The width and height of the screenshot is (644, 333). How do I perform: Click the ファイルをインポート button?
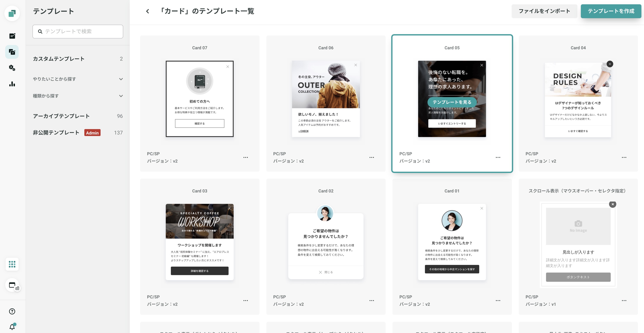coord(544,11)
